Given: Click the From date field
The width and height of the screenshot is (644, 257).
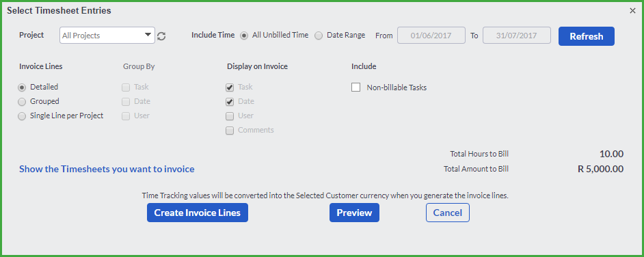Looking at the screenshot, I should (x=431, y=36).
